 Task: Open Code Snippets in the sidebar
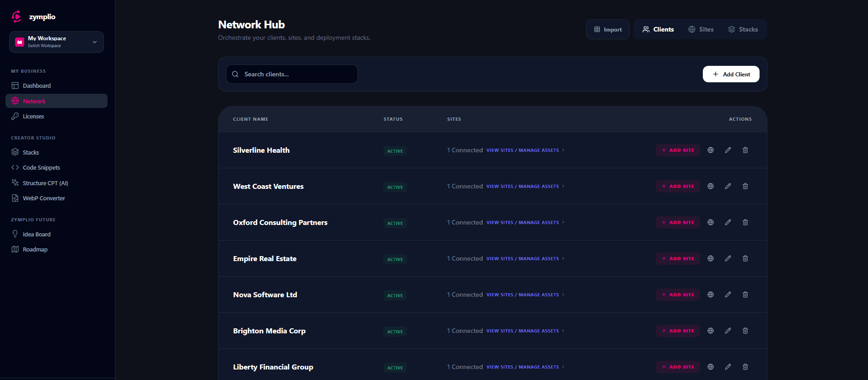click(56, 167)
